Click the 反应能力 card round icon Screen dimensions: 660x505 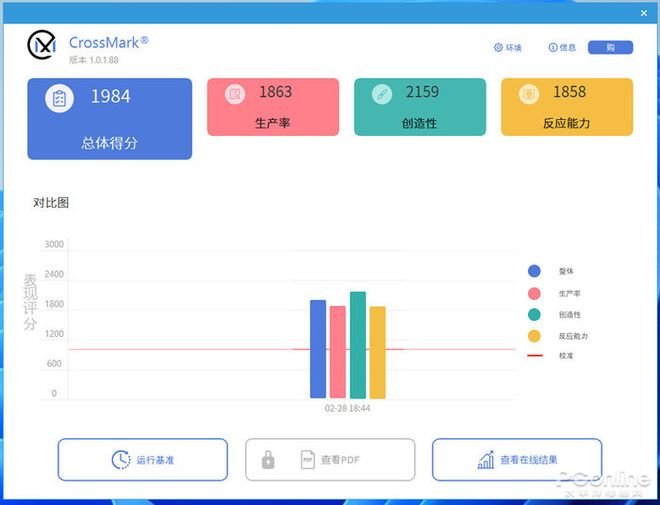coord(529,94)
